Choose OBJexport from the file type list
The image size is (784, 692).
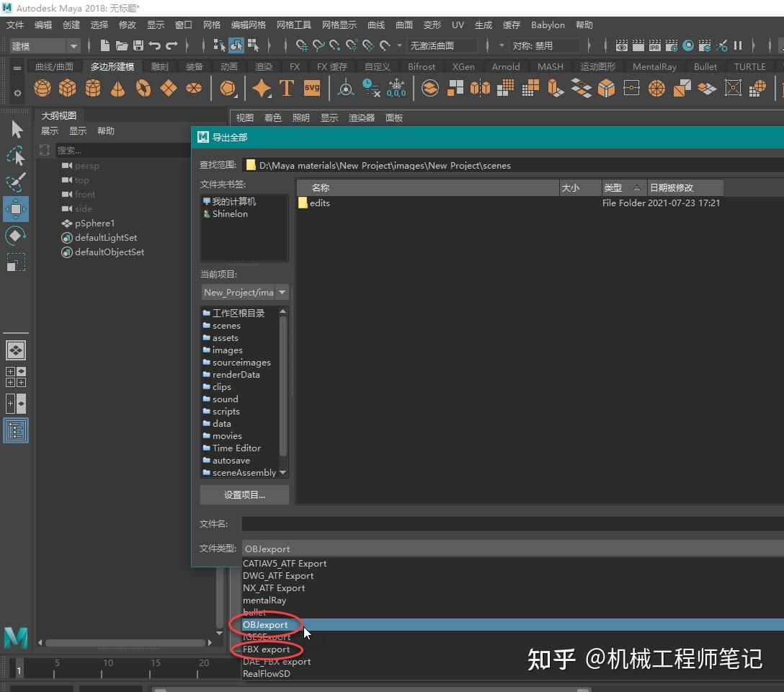point(513,624)
